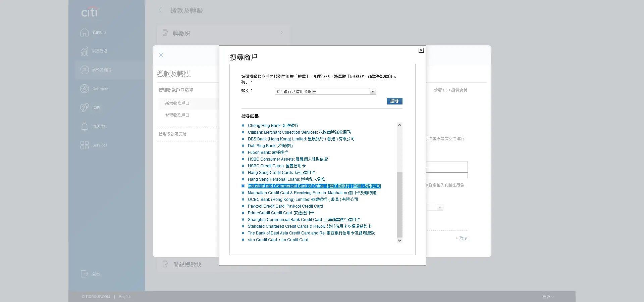Viewport: 644px width, 302px height.
Task: Select OCBC Bank (Hong Kong) Limited
Action: [303, 200]
